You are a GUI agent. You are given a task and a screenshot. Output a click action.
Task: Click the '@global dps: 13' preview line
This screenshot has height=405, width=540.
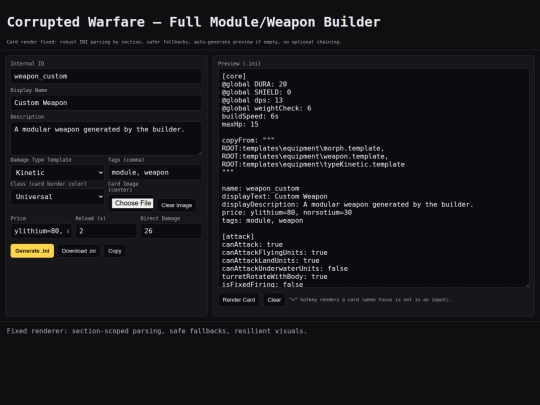click(x=252, y=100)
